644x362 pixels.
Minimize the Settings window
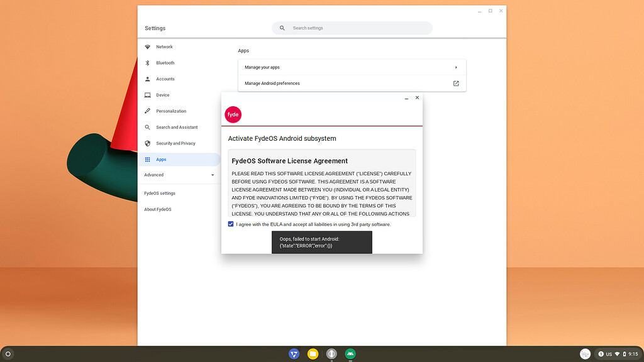[x=479, y=11]
